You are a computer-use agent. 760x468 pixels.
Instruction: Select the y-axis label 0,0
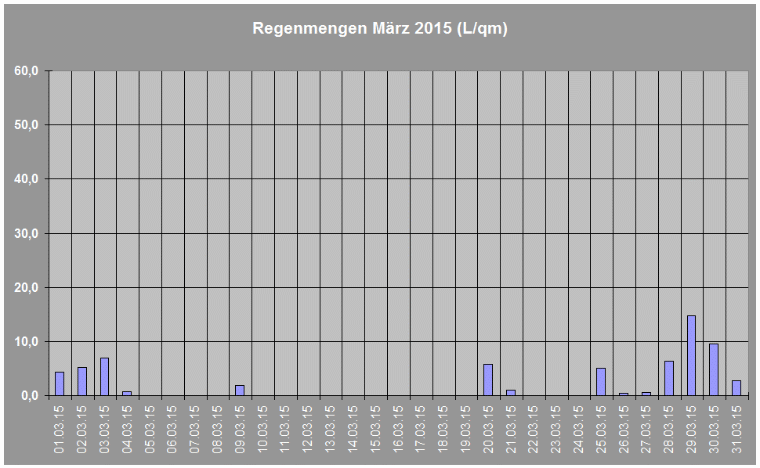tap(29, 396)
